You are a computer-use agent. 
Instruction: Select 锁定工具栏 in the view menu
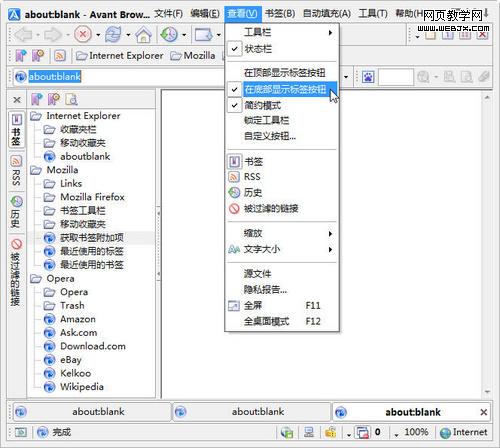tap(282, 120)
